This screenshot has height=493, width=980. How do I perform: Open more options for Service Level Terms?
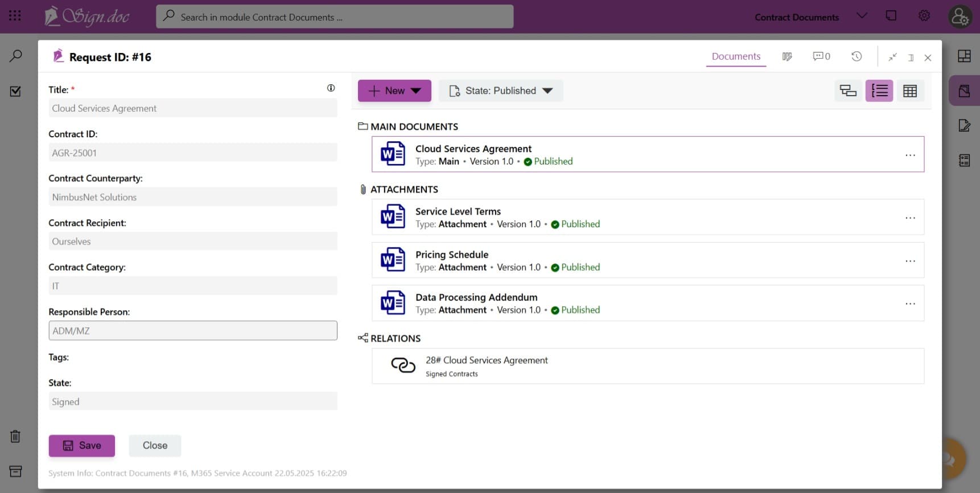(x=910, y=217)
